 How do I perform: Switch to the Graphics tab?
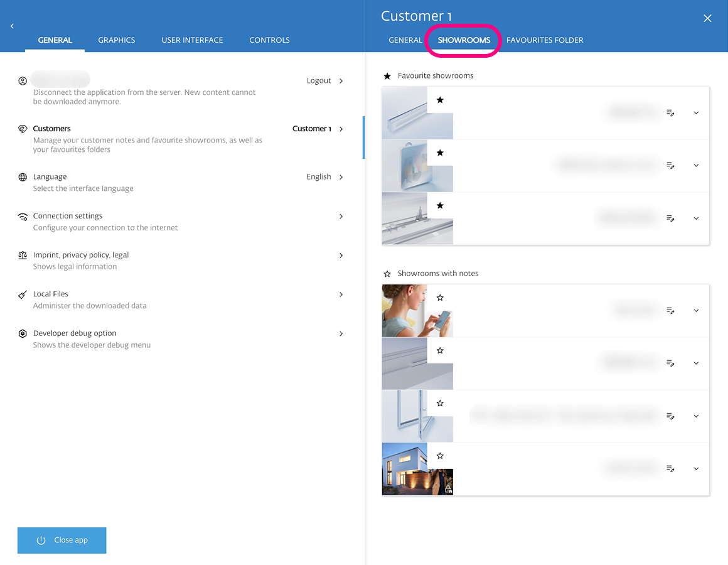116,40
